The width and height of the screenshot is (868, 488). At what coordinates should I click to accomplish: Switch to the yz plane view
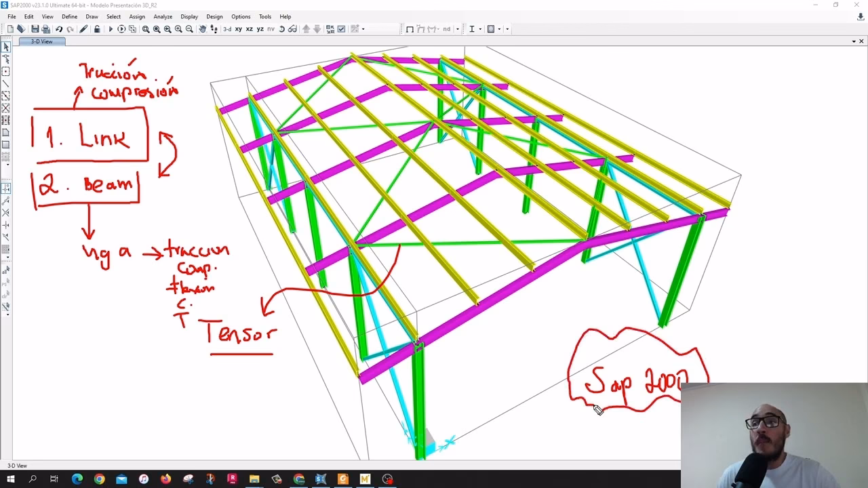pos(260,29)
